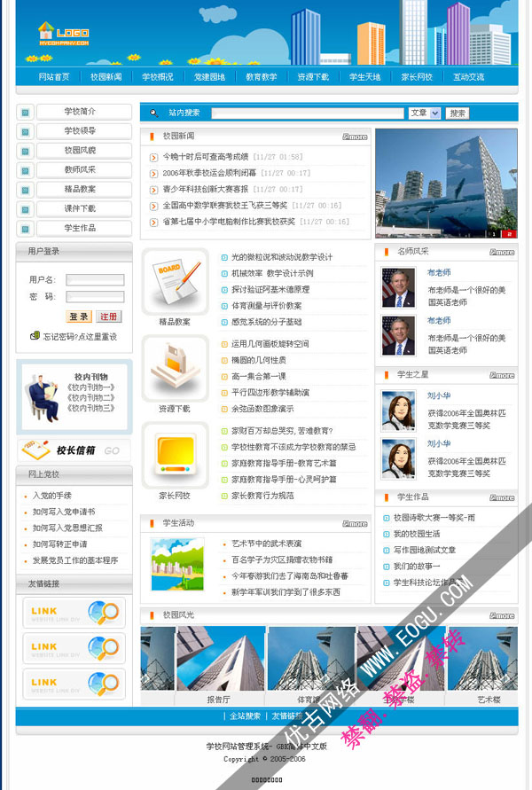Viewport: 532px width, 790px height.
Task: Click the first LINK friendly-link banner
Action: (74, 613)
